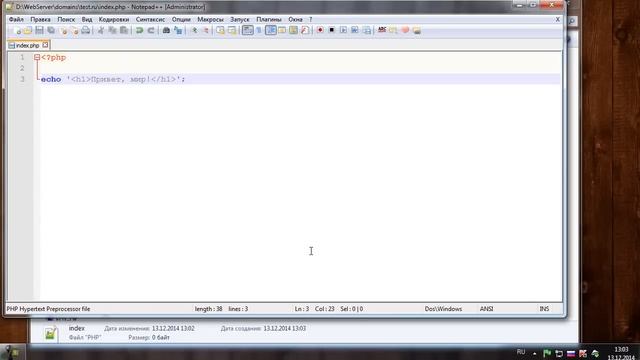Screen dimensions: 640x360
Task: Click Run macro multiple times icon
Action: 355,30
